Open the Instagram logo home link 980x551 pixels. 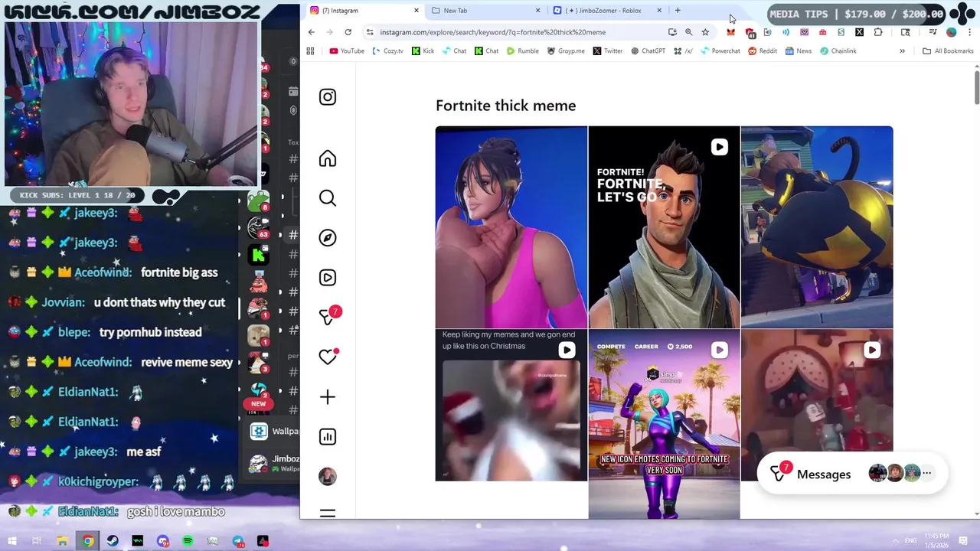328,97
